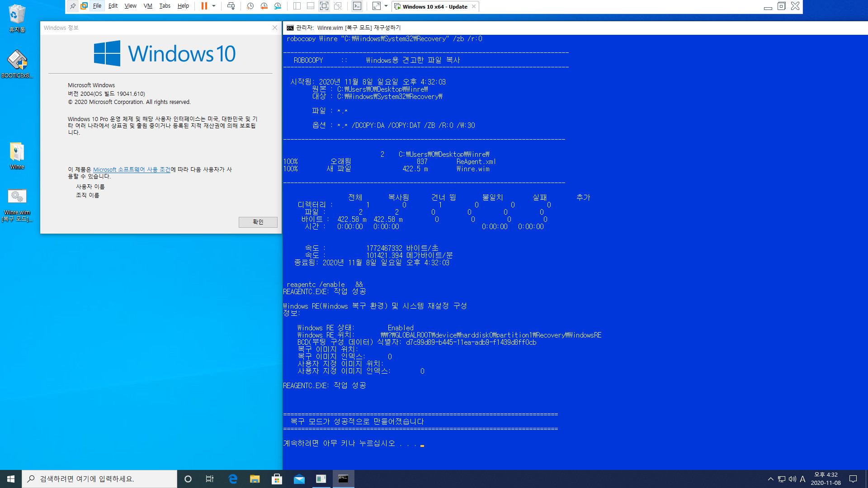This screenshot has height=488, width=868.
Task: Open File Explorer from taskbar
Action: (255, 479)
